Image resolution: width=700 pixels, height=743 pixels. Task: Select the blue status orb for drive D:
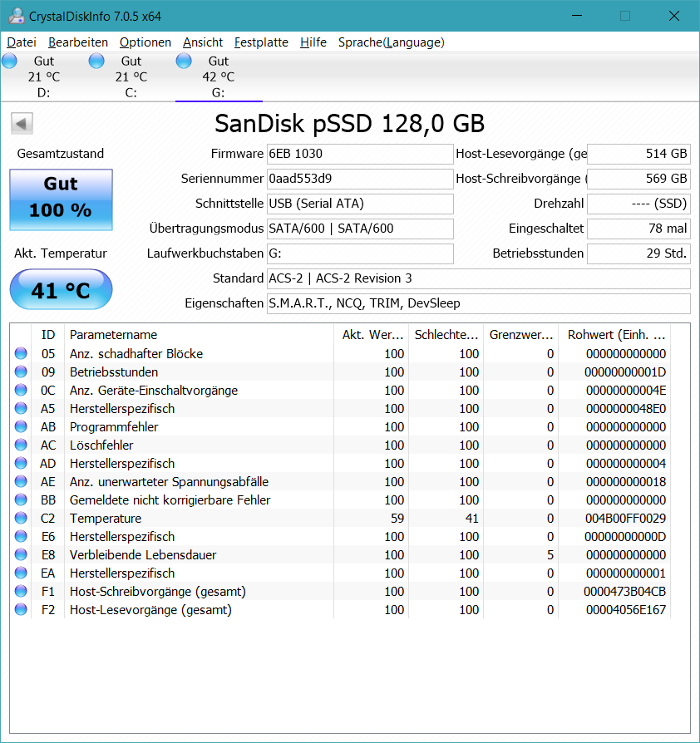[x=9, y=61]
